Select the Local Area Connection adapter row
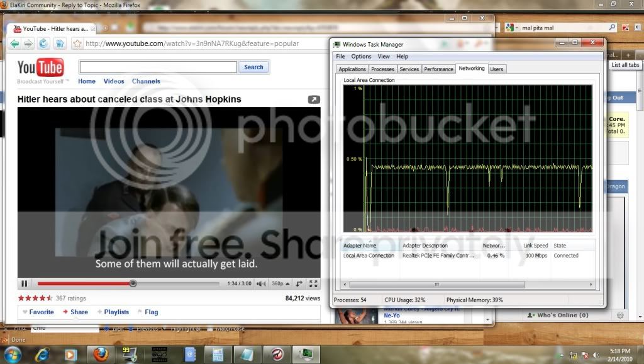Viewport: 644px width, 364px height. coord(467,256)
